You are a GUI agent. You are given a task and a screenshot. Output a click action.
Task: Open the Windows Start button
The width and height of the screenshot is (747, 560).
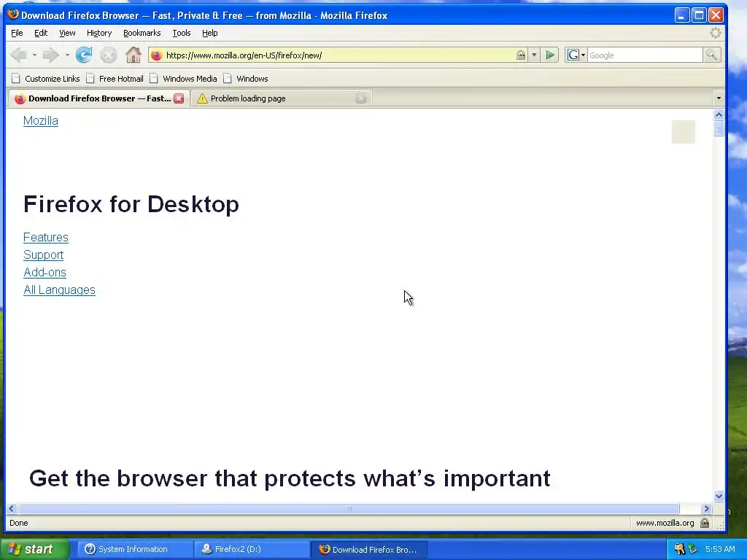(x=34, y=549)
